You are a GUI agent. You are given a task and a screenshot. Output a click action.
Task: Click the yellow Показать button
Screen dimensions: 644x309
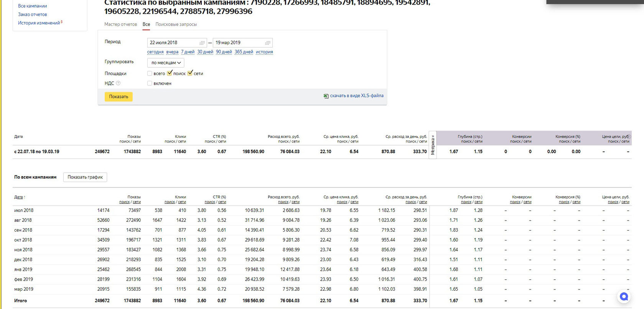pyautogui.click(x=118, y=96)
